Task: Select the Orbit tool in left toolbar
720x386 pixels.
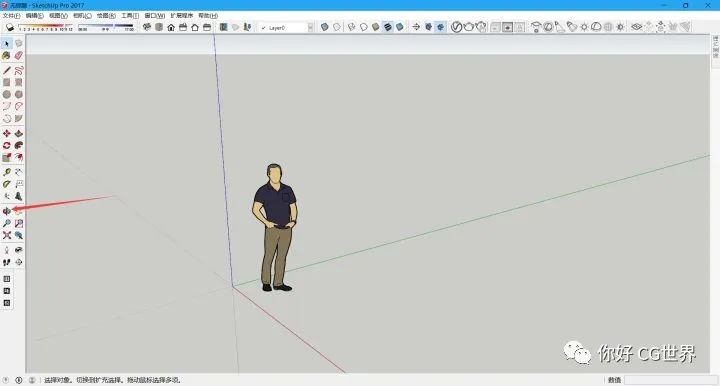Action: 6,211
